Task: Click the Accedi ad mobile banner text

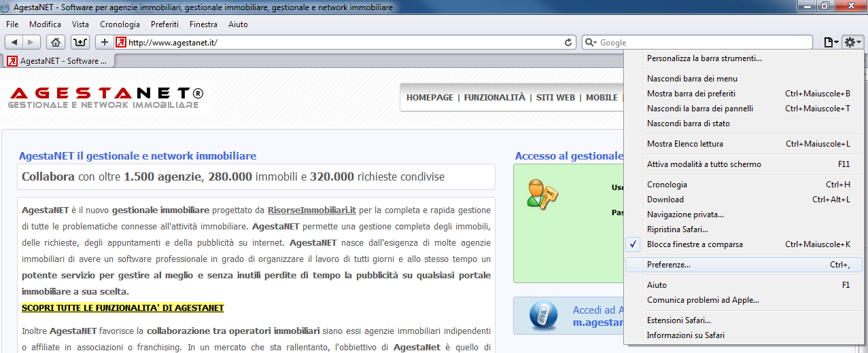Action: pyautogui.click(x=598, y=316)
